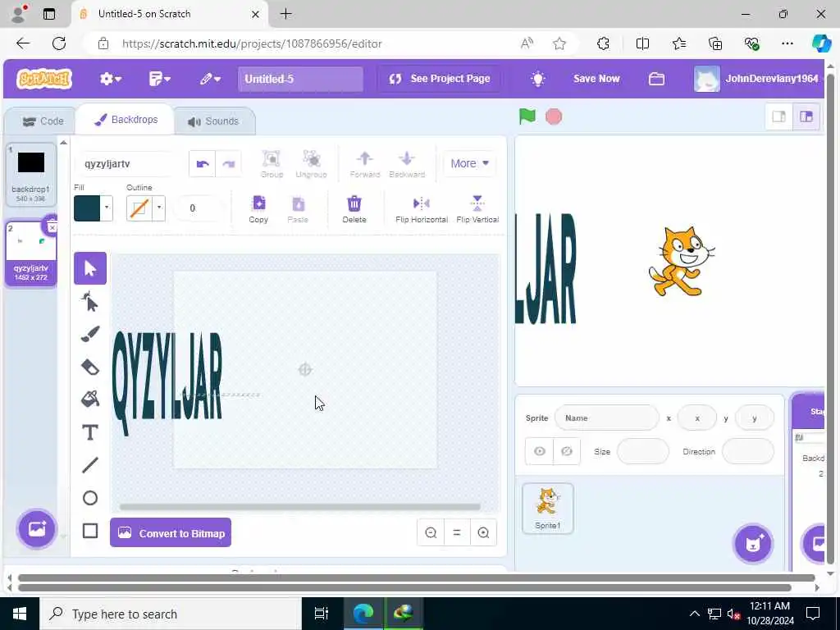Image resolution: width=840 pixels, height=630 pixels.
Task: Expand the More options dropdown
Action: tap(469, 163)
